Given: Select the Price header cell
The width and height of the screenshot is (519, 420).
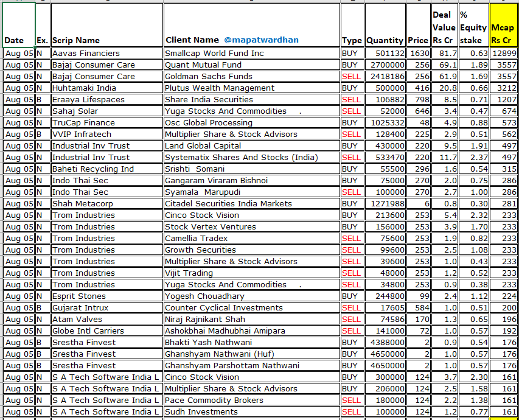Looking at the screenshot, I should 419,25.
